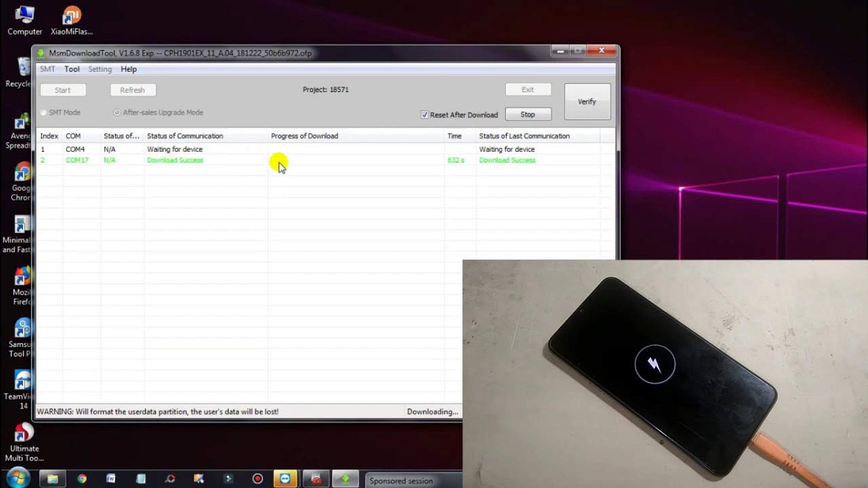Click the green Download Success communication status
This screenshot has height=488, width=868.
[x=175, y=160]
